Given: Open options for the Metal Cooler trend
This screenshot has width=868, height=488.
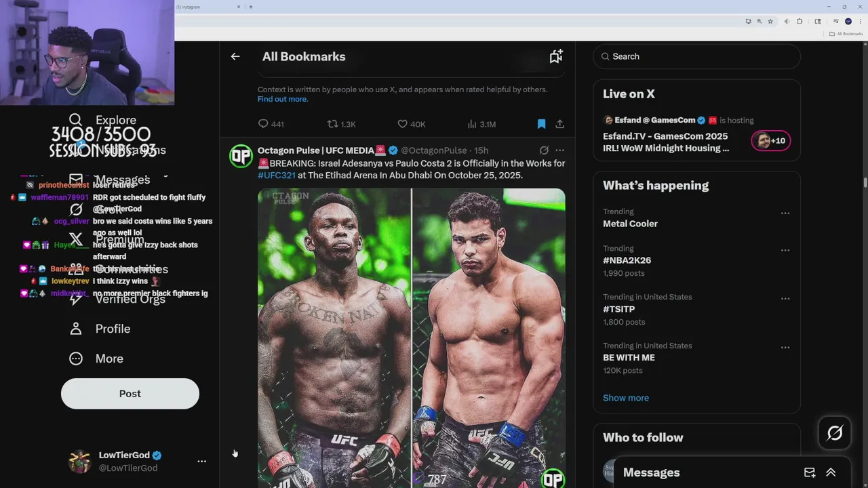Looking at the screenshot, I should 785,213.
